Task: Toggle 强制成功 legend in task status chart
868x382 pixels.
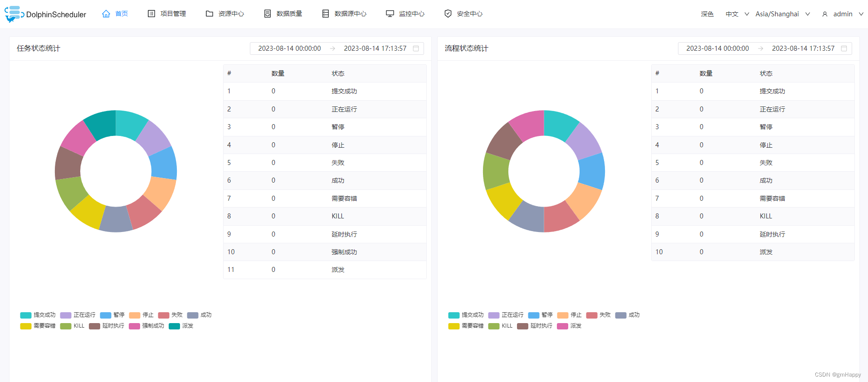Action: click(146, 326)
